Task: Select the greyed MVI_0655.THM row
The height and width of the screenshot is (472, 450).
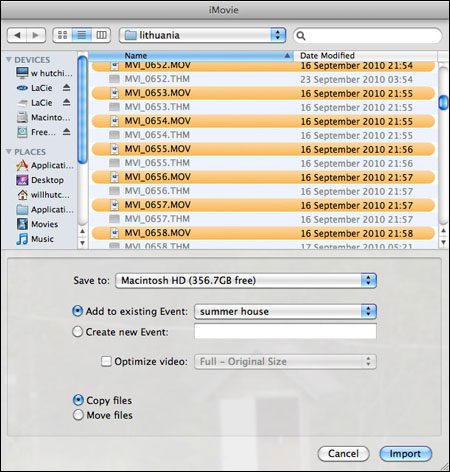Action: (x=263, y=163)
